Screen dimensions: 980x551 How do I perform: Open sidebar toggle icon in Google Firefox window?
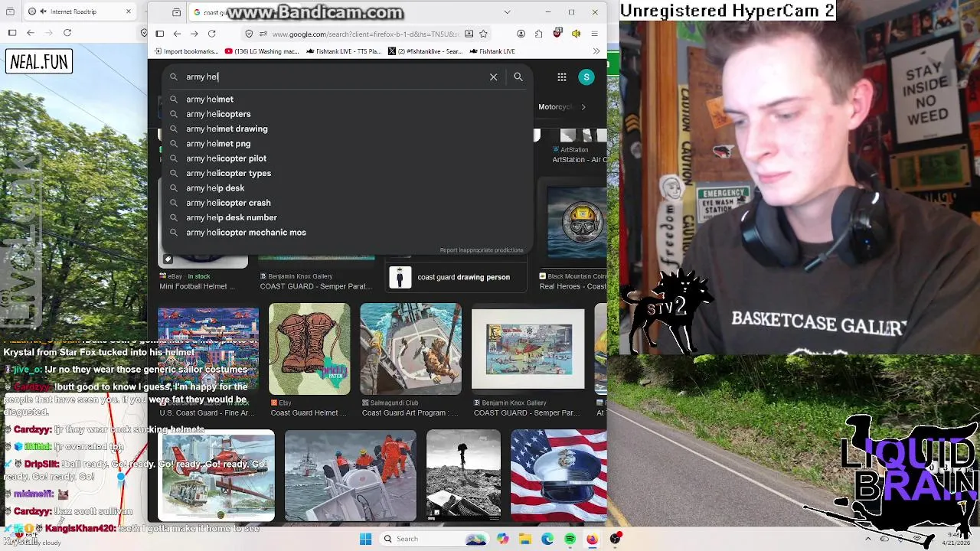pyautogui.click(x=159, y=34)
